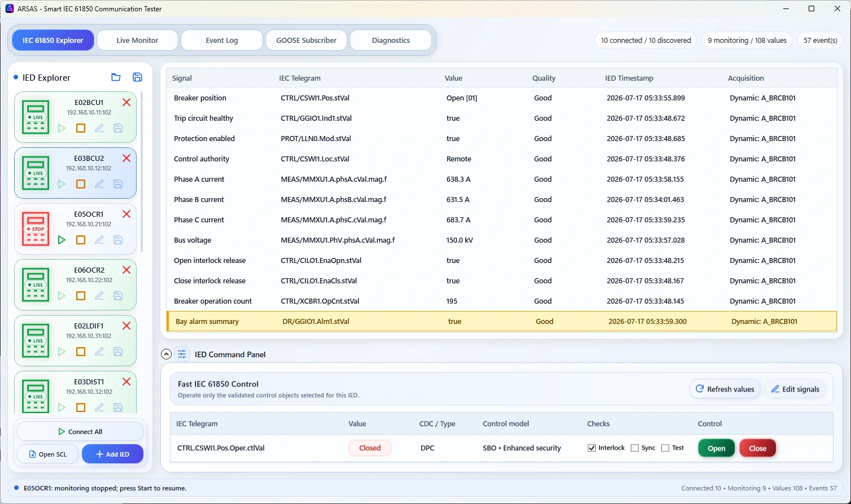Select the E02BCU1 live device icon
The height and width of the screenshot is (504, 851).
[x=36, y=117]
